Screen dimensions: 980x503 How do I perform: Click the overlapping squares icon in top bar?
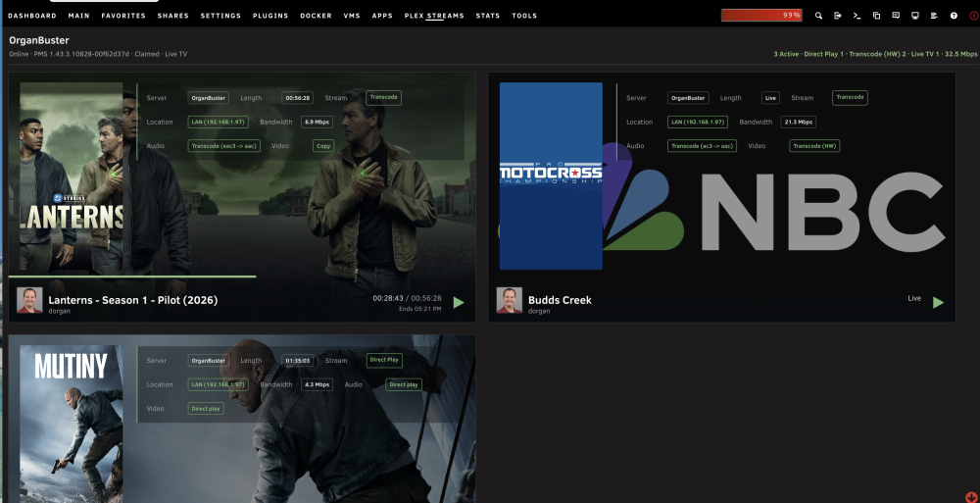(x=876, y=16)
